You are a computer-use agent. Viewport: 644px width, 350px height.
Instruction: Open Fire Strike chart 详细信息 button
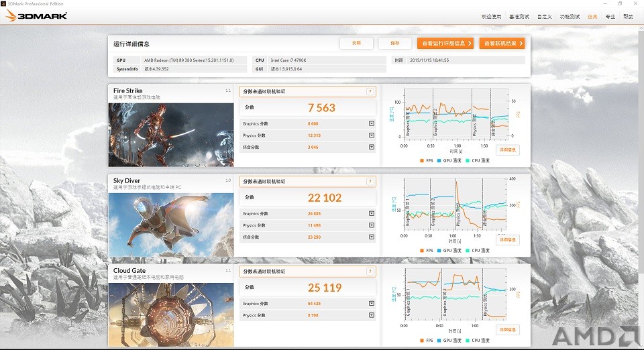click(508, 150)
